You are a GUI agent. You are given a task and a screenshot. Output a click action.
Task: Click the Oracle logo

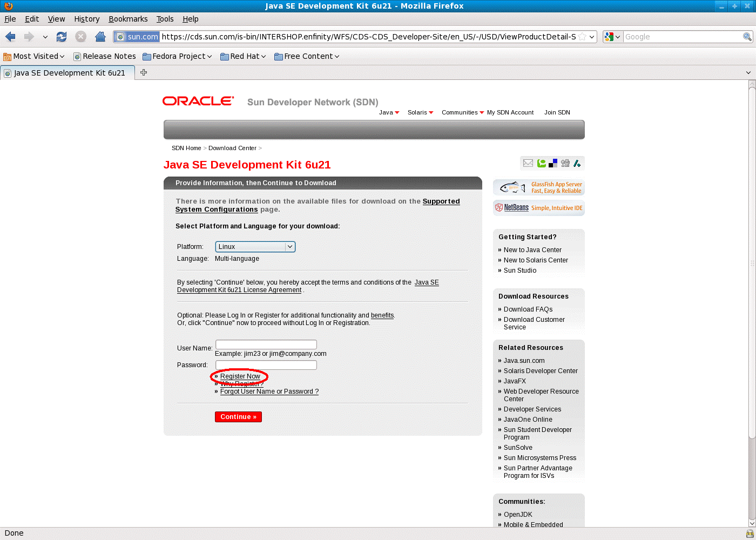coord(198,101)
